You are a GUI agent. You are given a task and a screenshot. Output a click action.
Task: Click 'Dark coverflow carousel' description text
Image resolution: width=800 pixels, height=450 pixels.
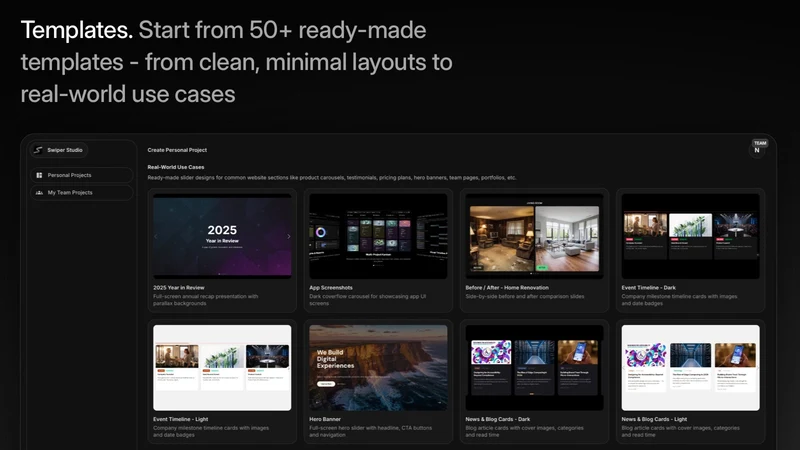(367, 300)
